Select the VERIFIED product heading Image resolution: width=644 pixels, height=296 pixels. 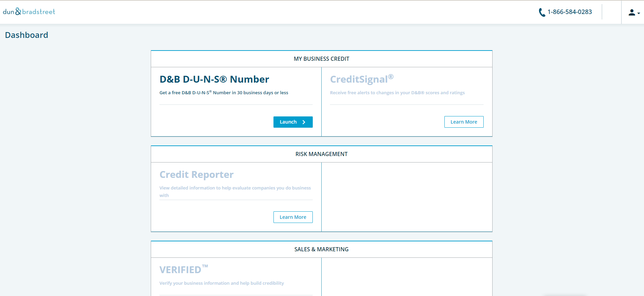(184, 269)
